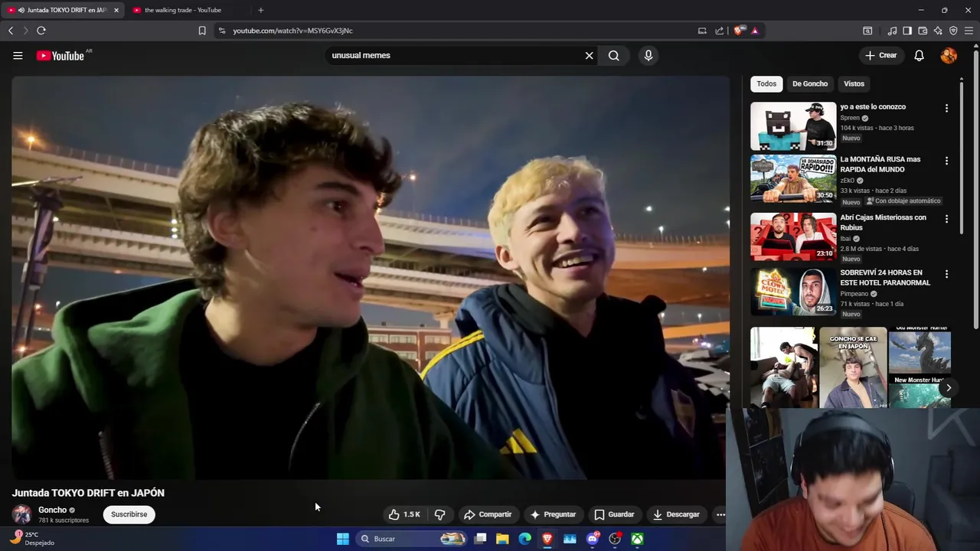This screenshot has width=980, height=551.
Task: Save video with Guardar
Action: point(614,514)
